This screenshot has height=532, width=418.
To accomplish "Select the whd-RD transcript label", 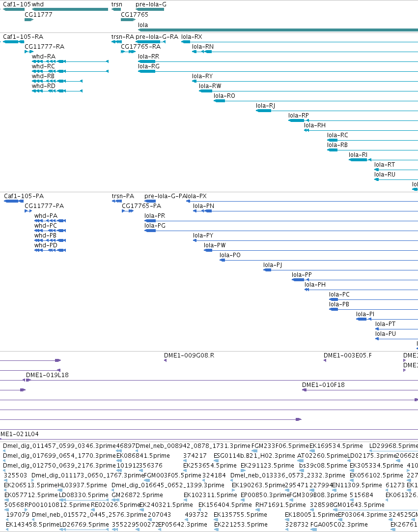I will 43,86.
